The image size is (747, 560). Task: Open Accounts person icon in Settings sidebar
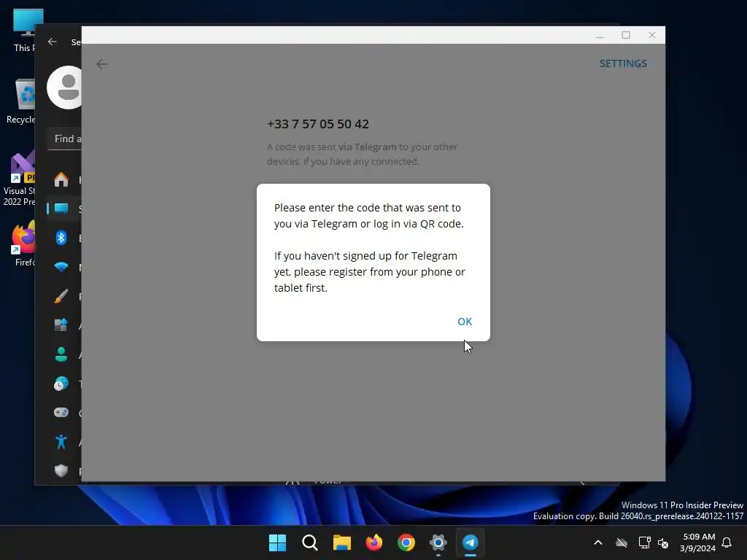coord(61,354)
